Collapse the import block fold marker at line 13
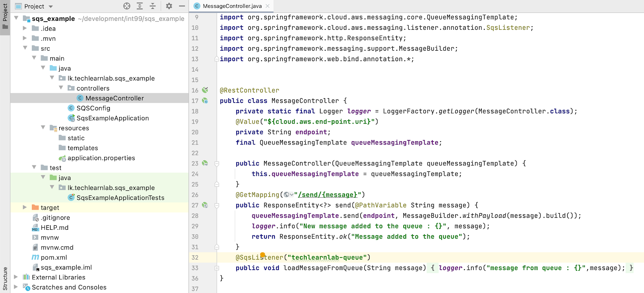Screen dimensions: 644x293 point(217,59)
